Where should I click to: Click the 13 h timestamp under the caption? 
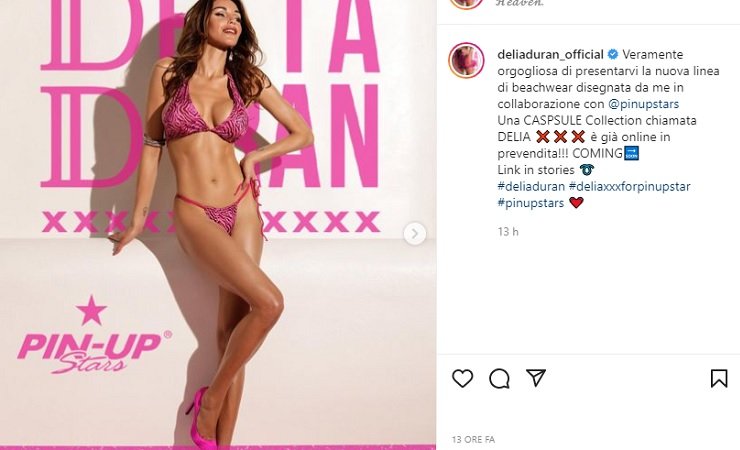click(x=508, y=232)
